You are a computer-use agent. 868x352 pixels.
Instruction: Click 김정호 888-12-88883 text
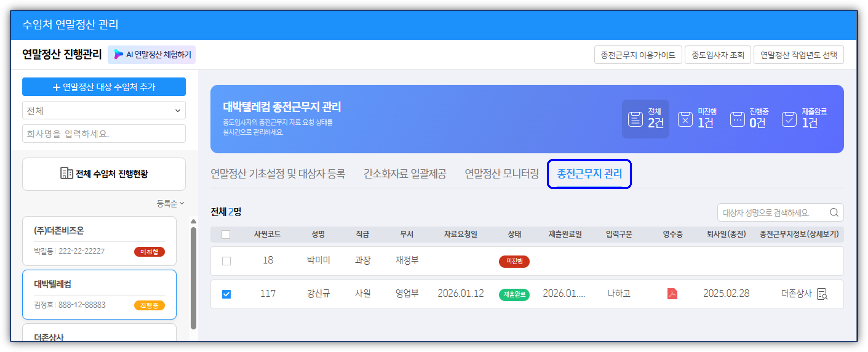pyautogui.click(x=70, y=305)
